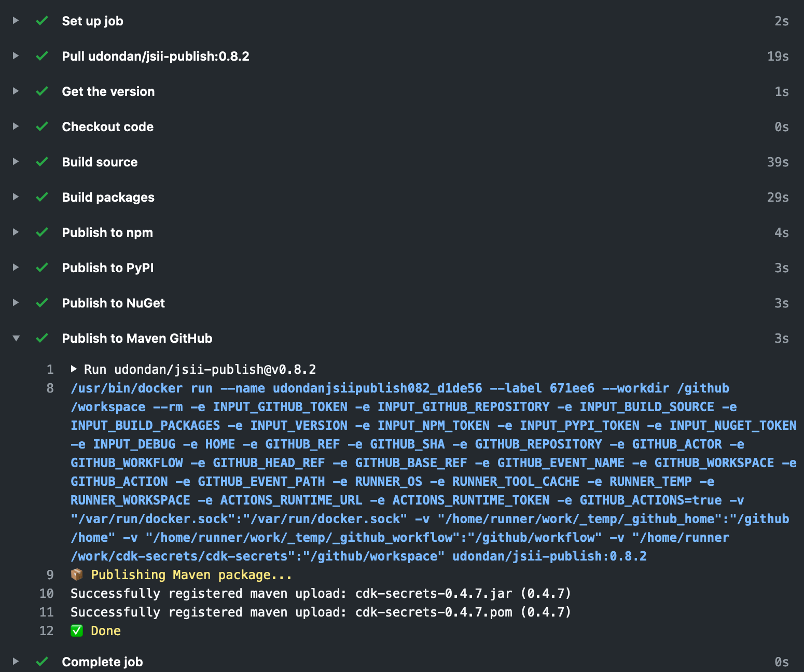Click the package emoji on the Publishing Maven line
Image resolution: width=804 pixels, height=672 pixels.
tap(76, 575)
